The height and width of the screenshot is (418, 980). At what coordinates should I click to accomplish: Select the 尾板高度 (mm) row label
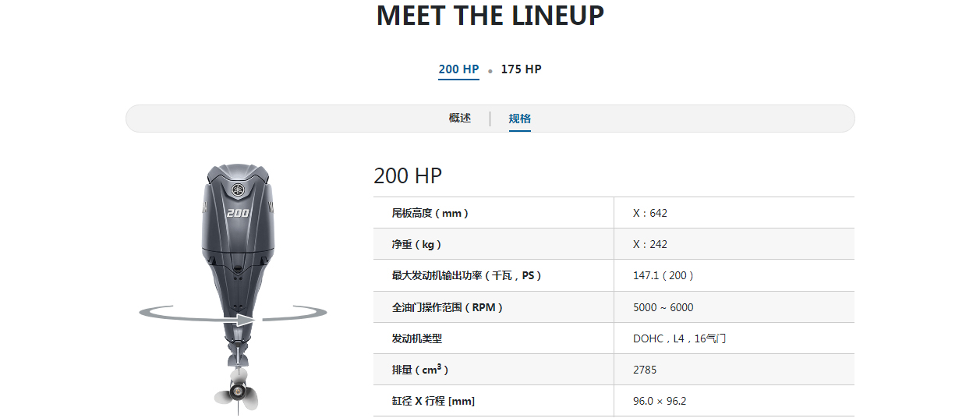[x=430, y=213]
